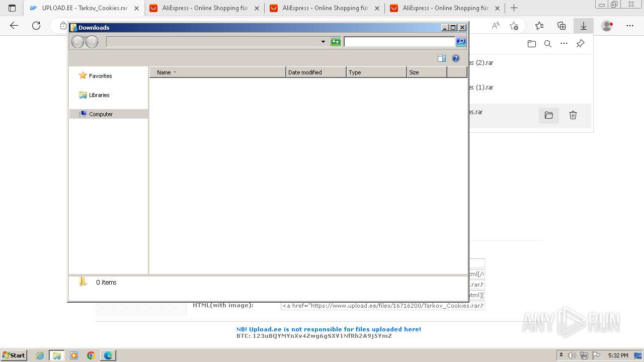The height and width of the screenshot is (362, 644).
Task: Sort files by Type column header
Action: [x=376, y=72]
